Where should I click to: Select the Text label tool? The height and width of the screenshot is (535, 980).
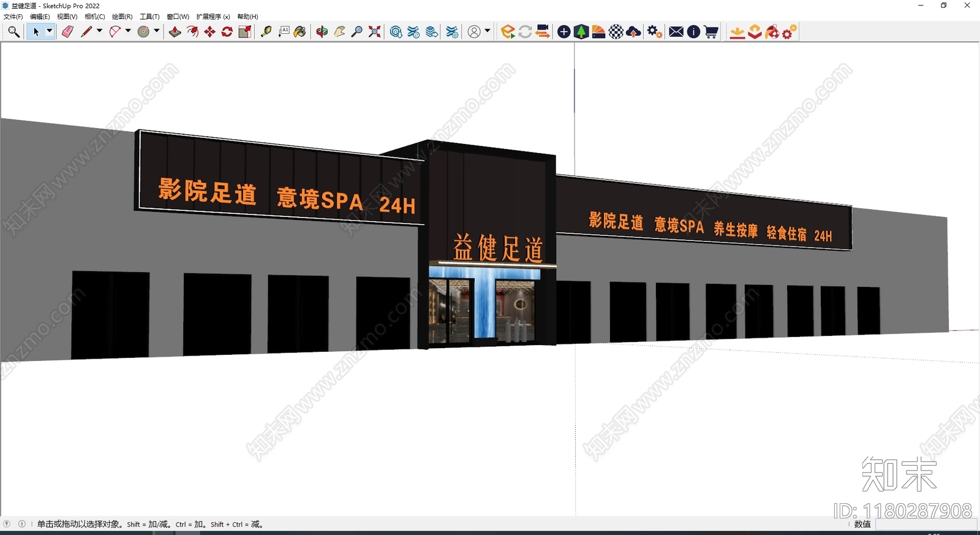tap(284, 32)
